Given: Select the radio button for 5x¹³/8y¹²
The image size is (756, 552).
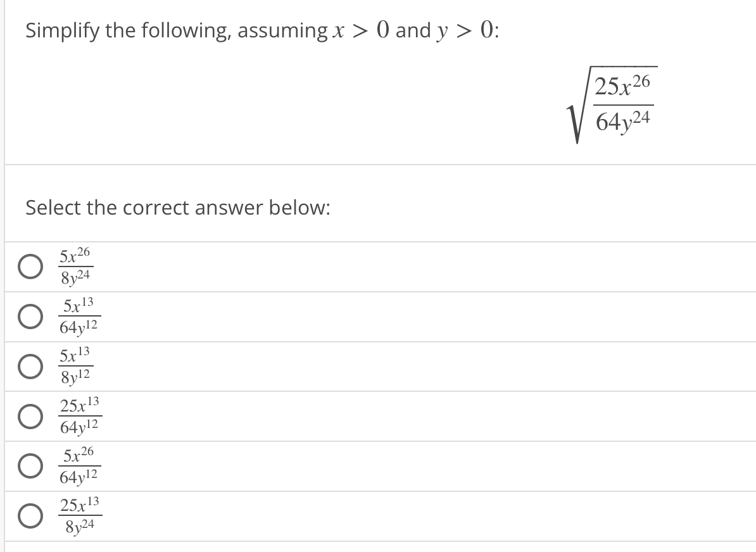Looking at the screenshot, I should (30, 367).
